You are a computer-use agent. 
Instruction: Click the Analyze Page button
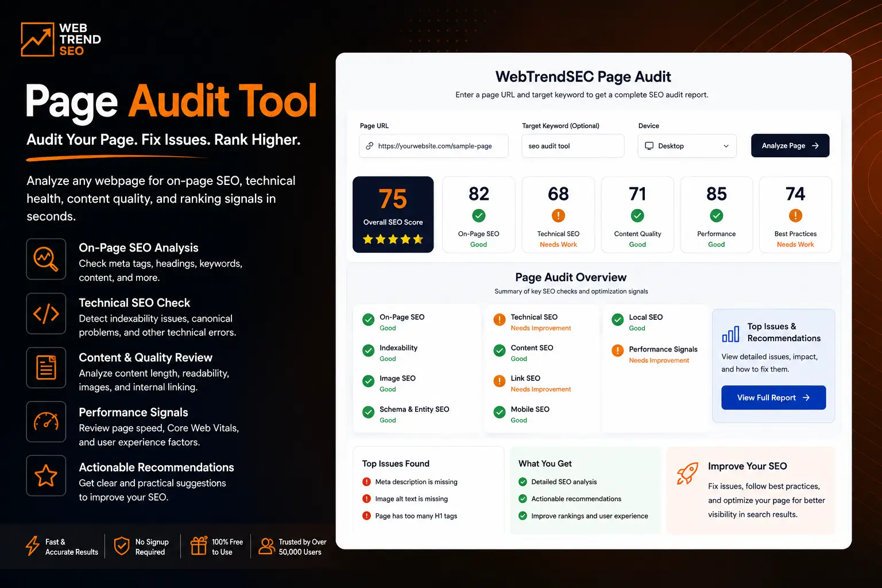click(790, 146)
